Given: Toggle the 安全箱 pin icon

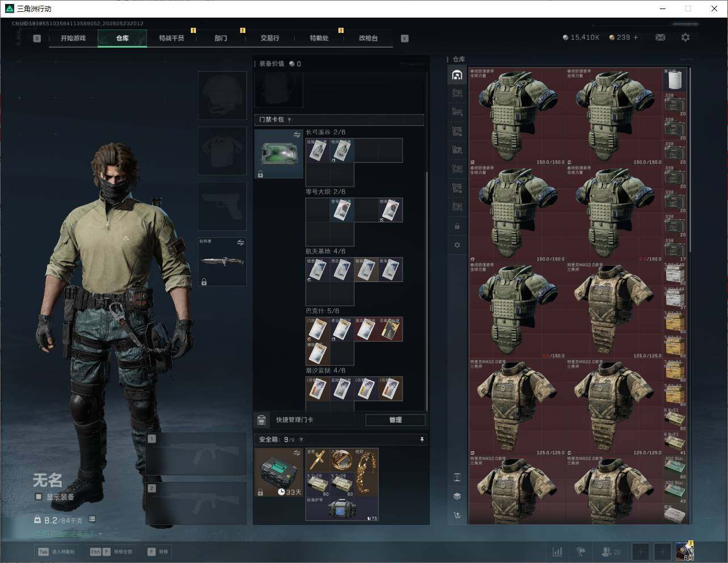Looking at the screenshot, I should [x=421, y=439].
